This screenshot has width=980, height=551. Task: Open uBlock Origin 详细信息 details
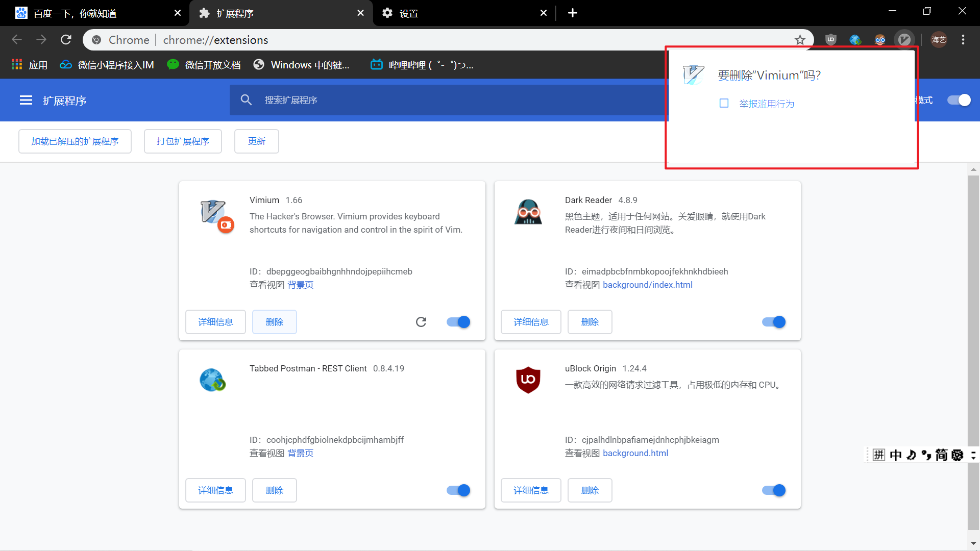[531, 490]
